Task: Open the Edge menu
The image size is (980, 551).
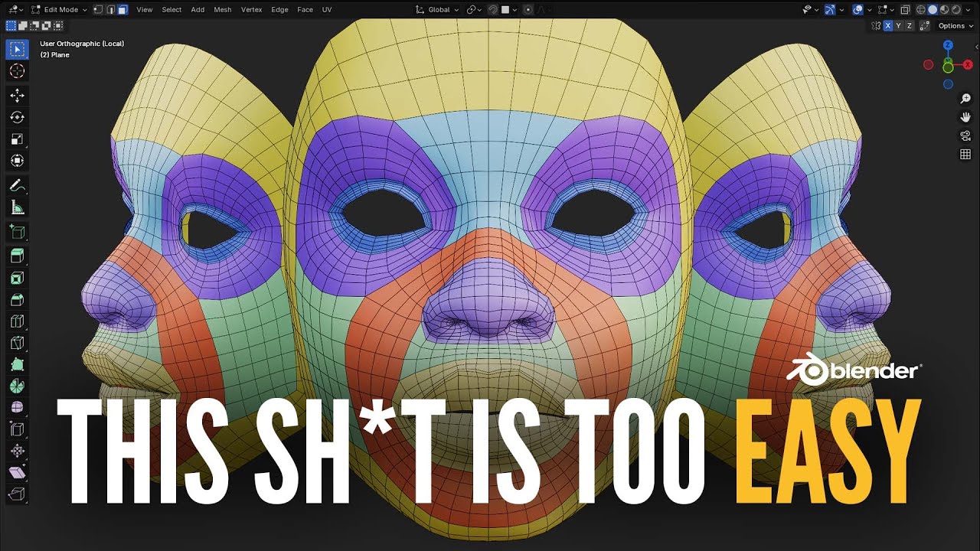Action: click(279, 10)
